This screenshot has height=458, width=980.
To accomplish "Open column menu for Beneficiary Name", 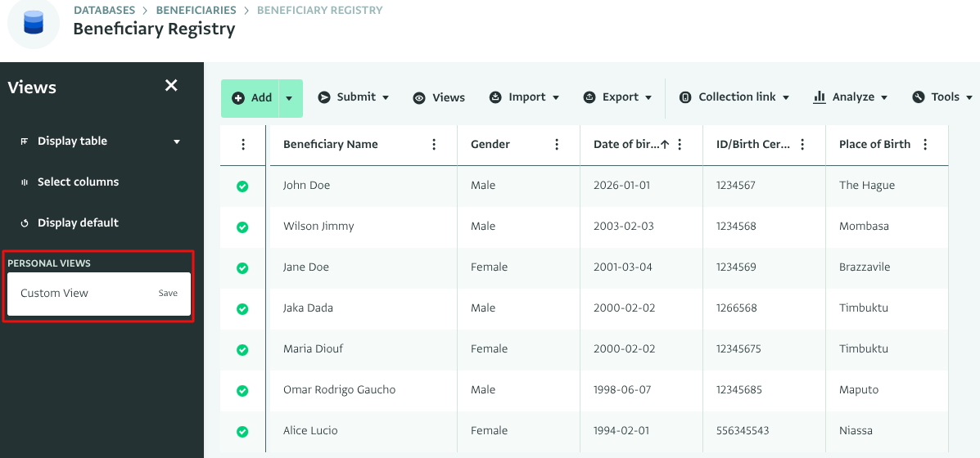I will click(x=434, y=145).
